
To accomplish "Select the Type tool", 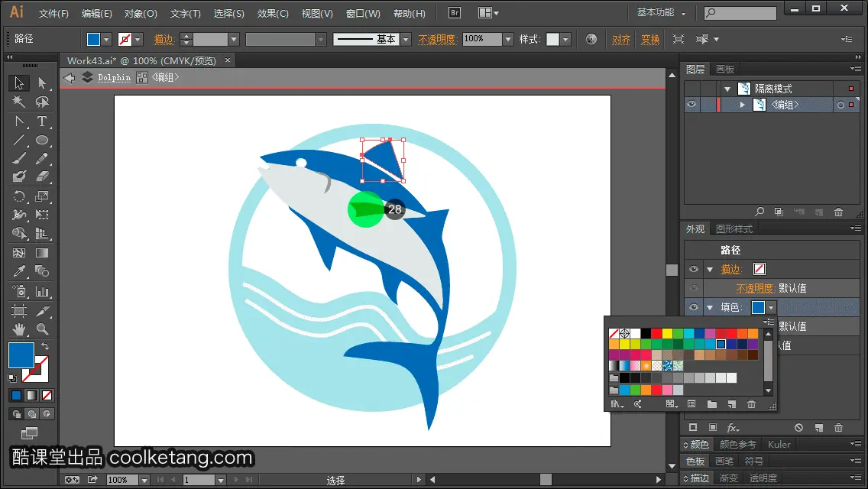I will click(x=42, y=121).
